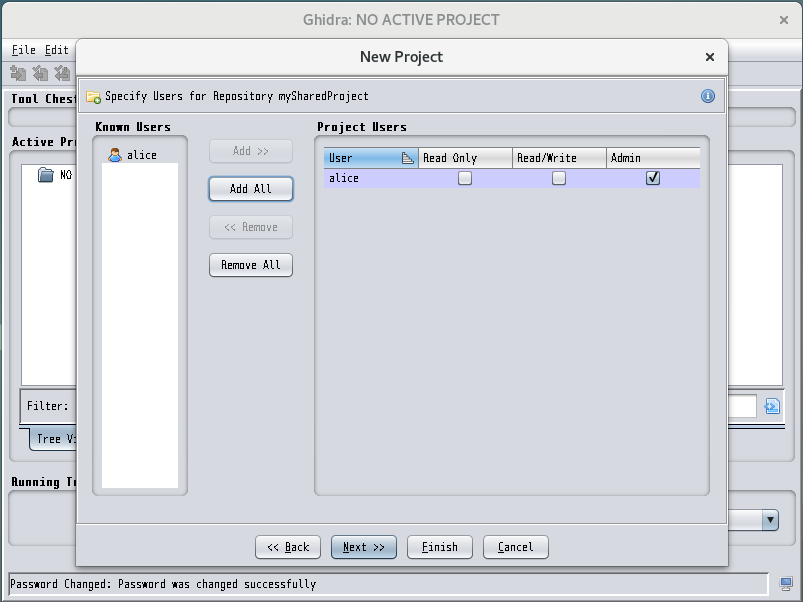Click the << Remove button
Viewport: 803px width, 602px height.
(x=251, y=227)
